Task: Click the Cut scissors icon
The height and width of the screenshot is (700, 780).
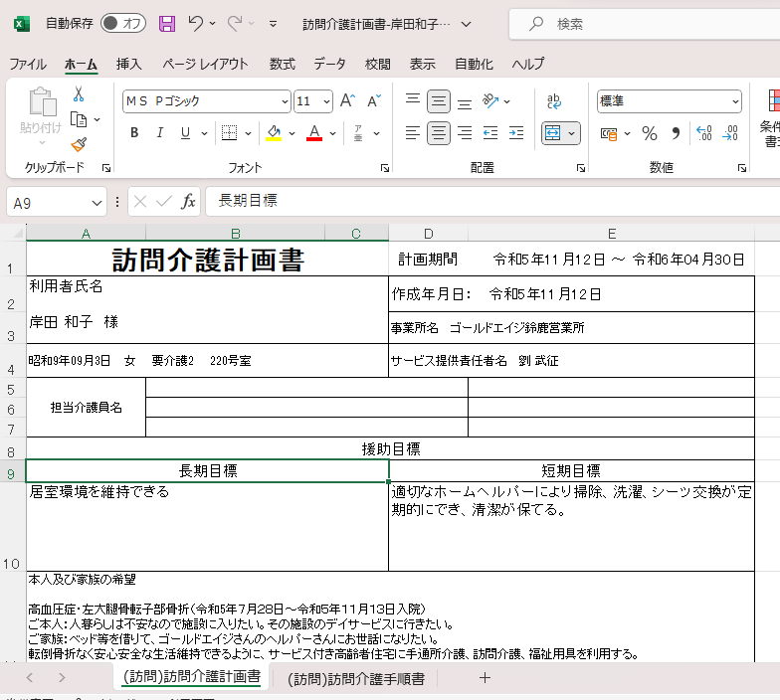Action: point(79,93)
